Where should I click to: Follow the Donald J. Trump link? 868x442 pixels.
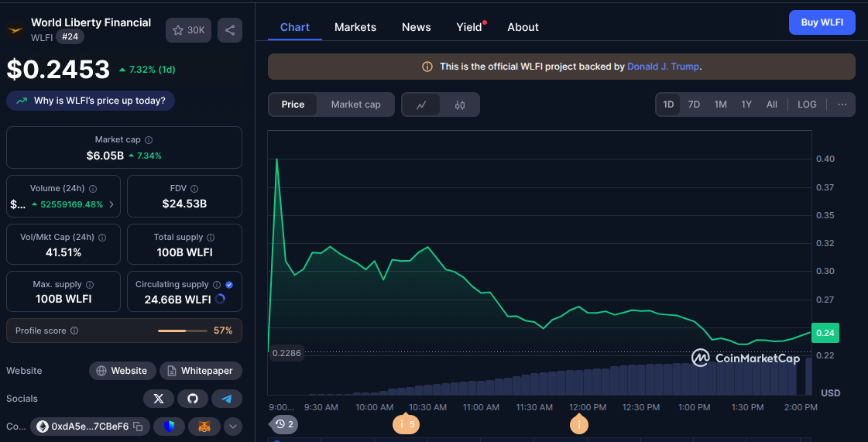point(664,67)
